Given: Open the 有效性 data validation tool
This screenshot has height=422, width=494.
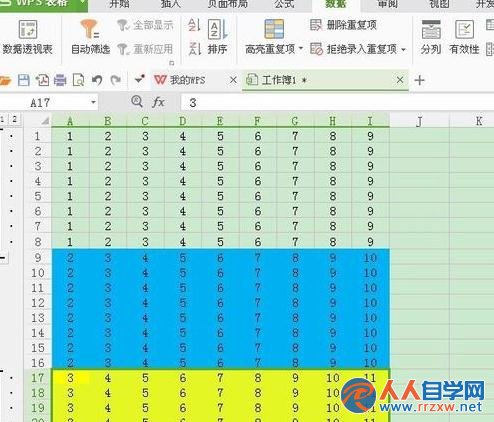Looking at the screenshot, I should click(464, 37).
